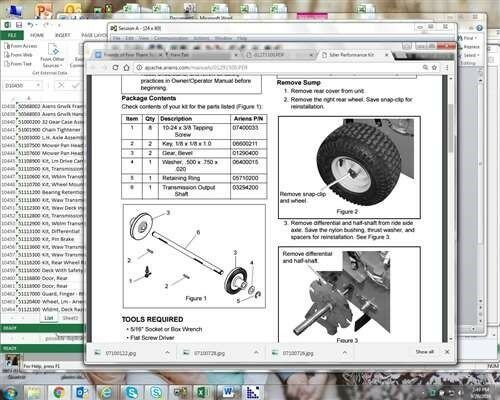The width and height of the screenshot is (500, 400).
Task: Open the PowerPoint desktop shortcut
Action: tap(44, 10)
